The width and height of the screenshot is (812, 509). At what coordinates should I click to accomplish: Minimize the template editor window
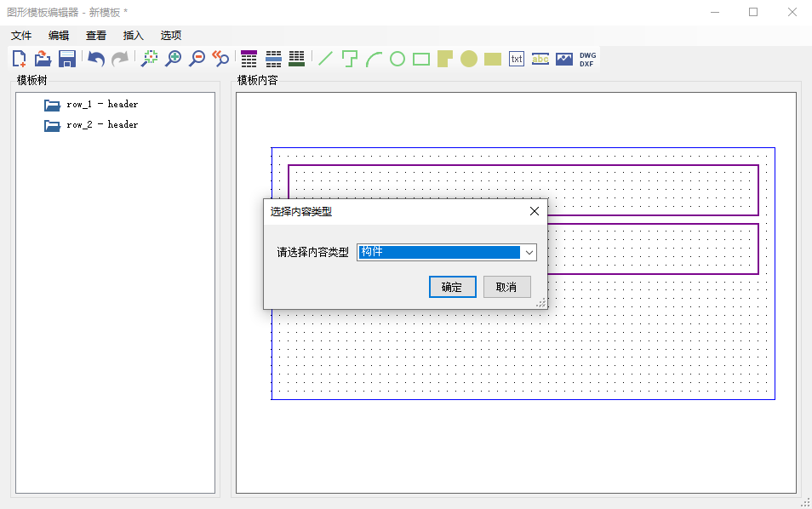tap(715, 12)
